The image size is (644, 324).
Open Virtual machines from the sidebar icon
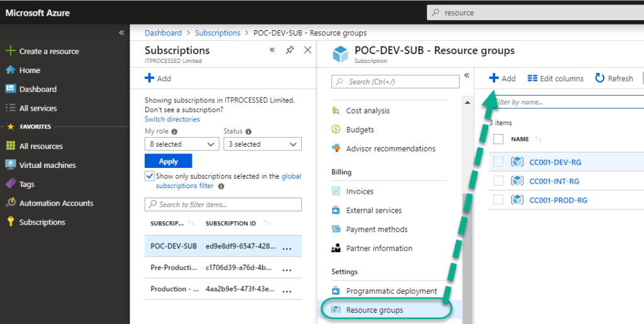(10, 165)
